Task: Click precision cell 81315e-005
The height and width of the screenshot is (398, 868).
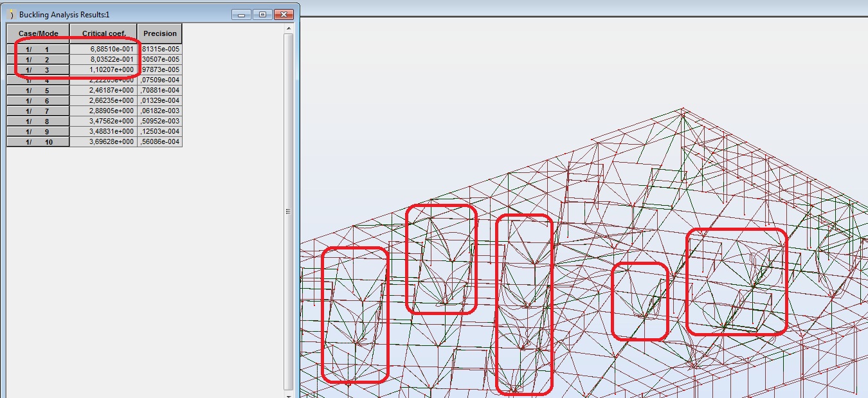Action: click(160, 49)
